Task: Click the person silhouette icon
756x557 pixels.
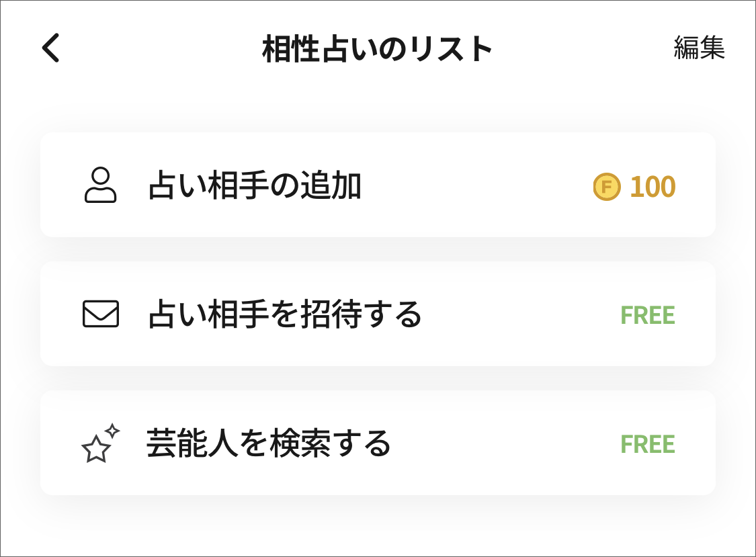Action: point(100,185)
